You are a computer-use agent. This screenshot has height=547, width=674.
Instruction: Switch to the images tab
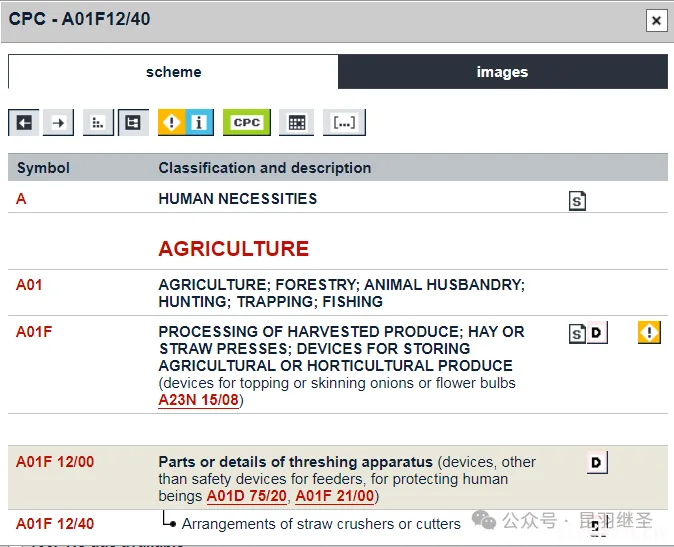point(502,72)
